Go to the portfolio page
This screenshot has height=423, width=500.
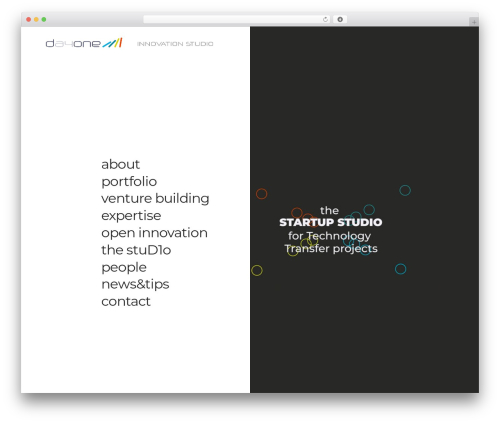pyautogui.click(x=129, y=182)
